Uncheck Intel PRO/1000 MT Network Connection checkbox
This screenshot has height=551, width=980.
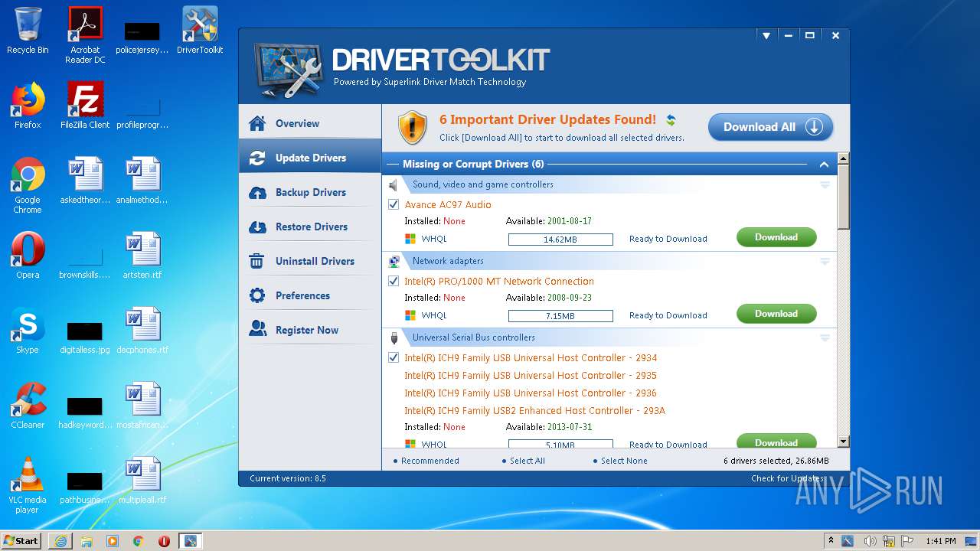click(394, 281)
